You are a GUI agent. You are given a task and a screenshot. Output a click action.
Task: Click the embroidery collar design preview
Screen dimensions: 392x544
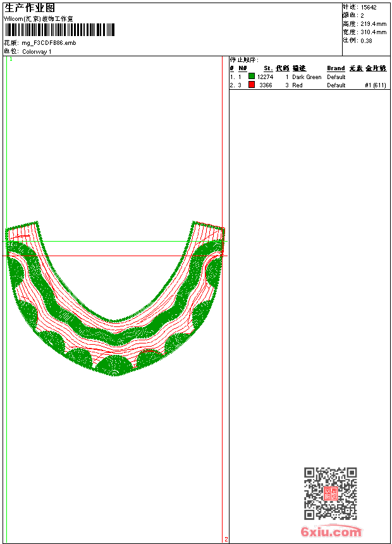(115, 299)
